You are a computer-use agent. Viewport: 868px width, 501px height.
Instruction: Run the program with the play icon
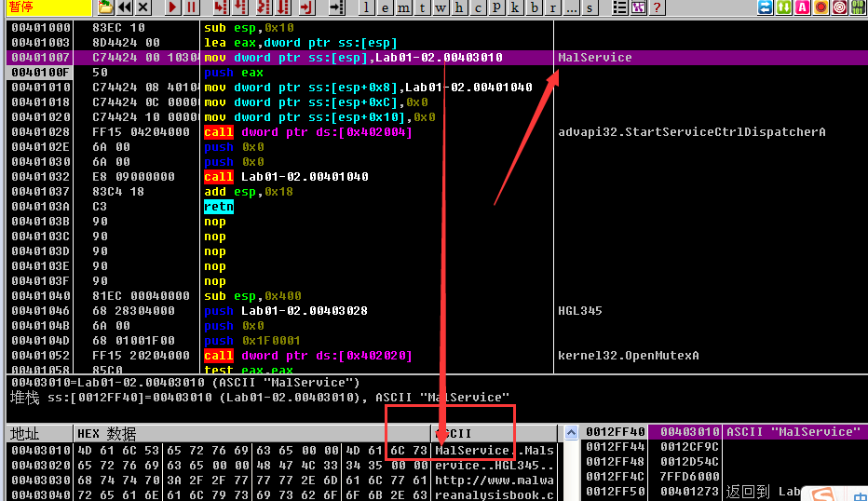pyautogui.click(x=172, y=7)
